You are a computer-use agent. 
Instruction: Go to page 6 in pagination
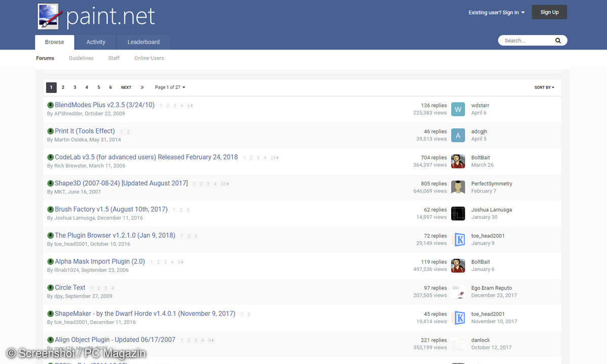point(110,87)
